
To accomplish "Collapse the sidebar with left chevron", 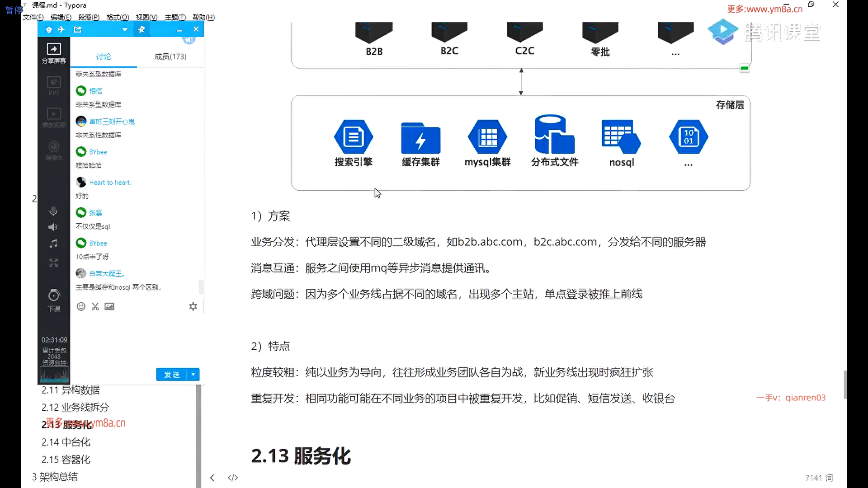I will (x=212, y=478).
